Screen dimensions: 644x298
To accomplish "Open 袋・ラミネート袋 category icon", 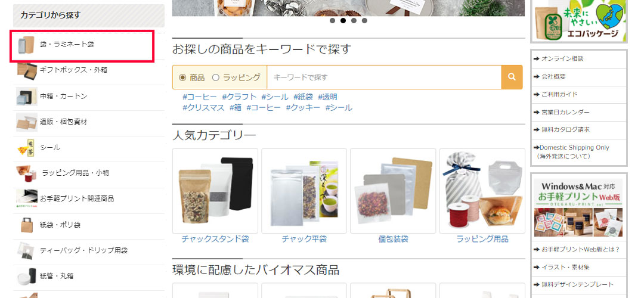I will tap(27, 44).
